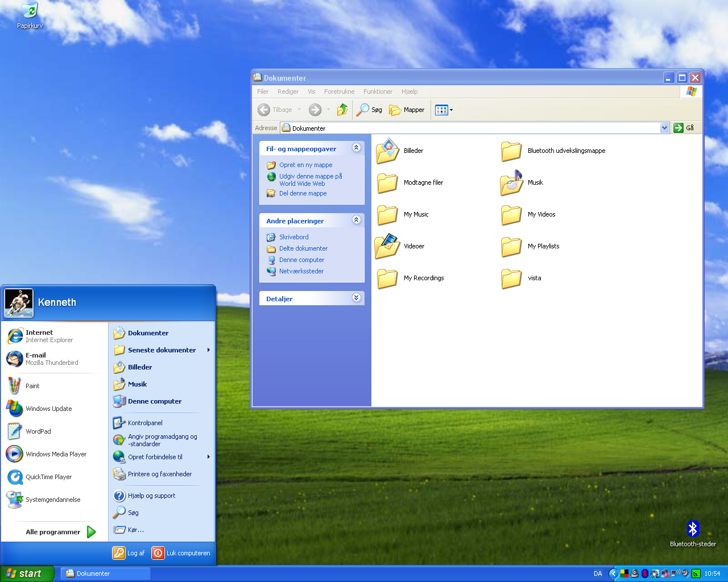Open the Foretrukne menu
Screen dimensions: 728x582
point(339,92)
